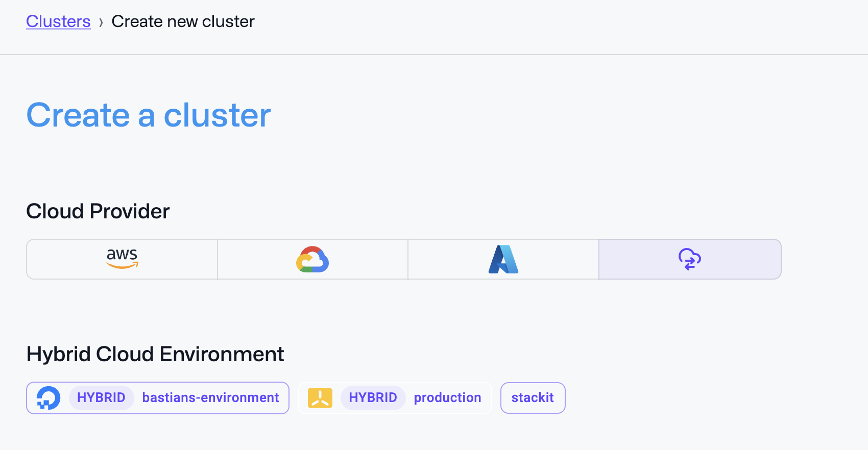
Task: Select the stackit environment option
Action: point(533,397)
